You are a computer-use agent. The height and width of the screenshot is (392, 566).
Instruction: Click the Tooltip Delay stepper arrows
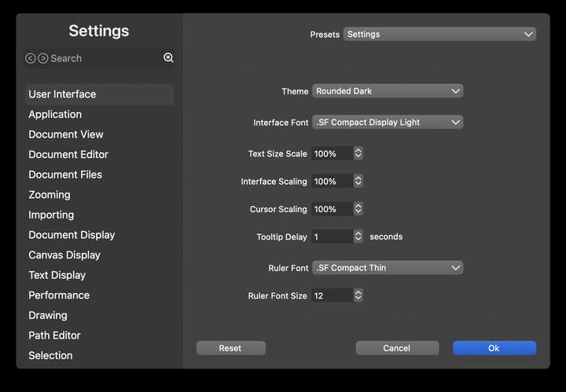point(358,236)
